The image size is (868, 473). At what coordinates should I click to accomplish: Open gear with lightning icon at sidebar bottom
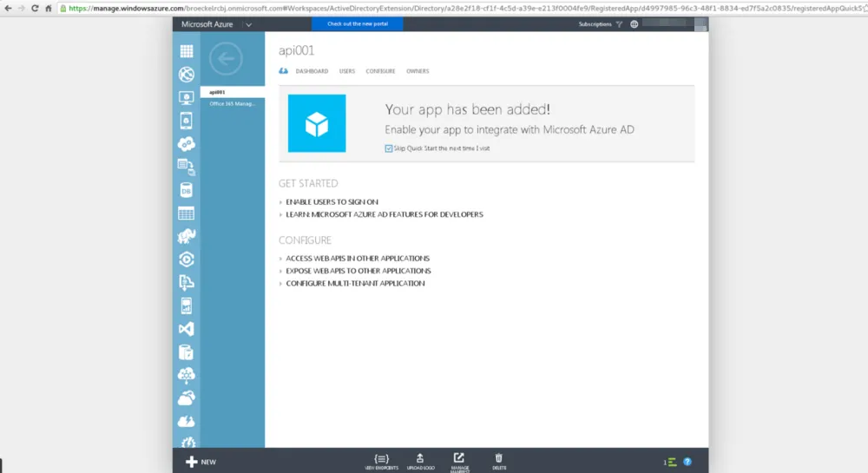(187, 442)
